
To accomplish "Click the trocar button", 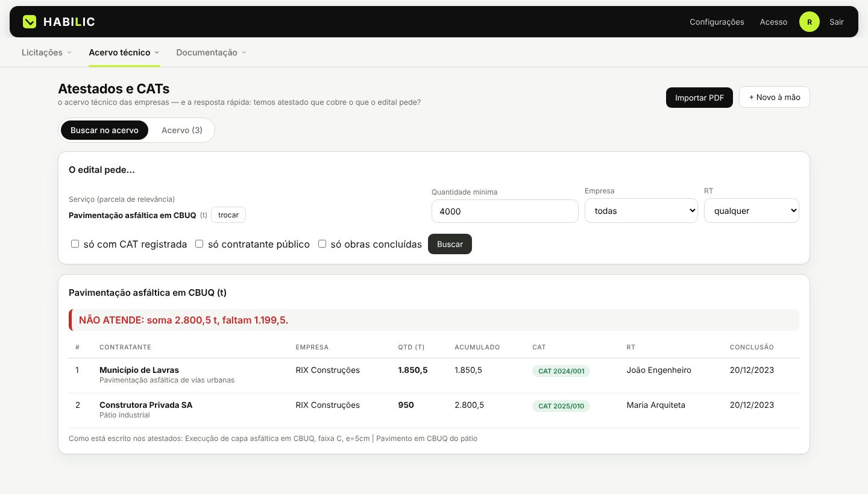I will point(228,215).
